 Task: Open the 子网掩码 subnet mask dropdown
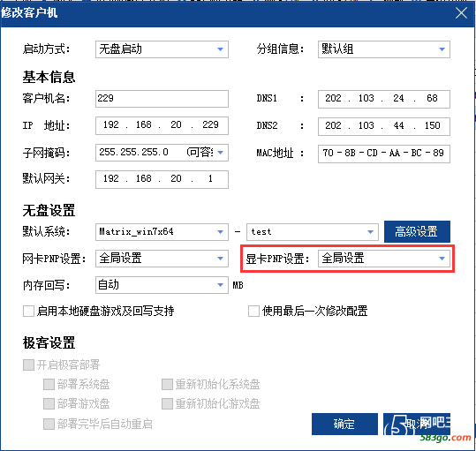162,153
